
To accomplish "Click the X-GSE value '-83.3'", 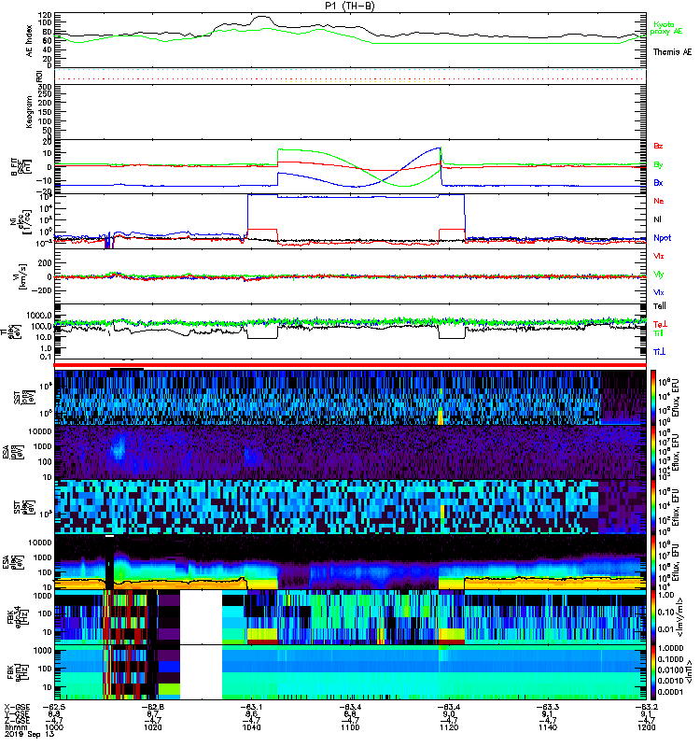I will tap(548, 707).
